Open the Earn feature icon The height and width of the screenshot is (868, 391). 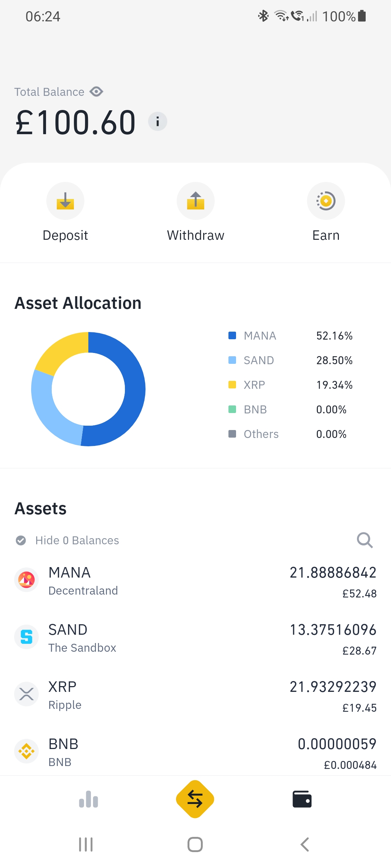326,201
